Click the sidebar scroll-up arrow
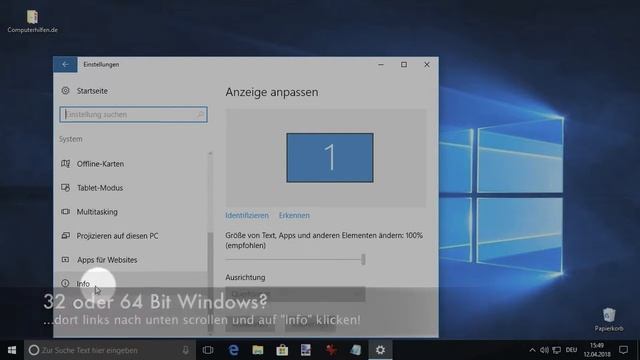The height and width of the screenshot is (360, 640). tap(210, 154)
